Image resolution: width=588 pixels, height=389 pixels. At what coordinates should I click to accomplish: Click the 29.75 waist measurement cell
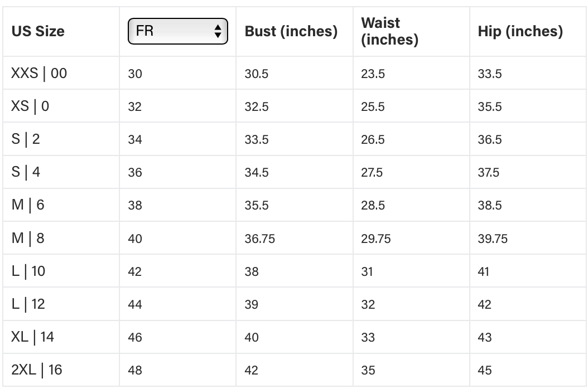coord(375,239)
